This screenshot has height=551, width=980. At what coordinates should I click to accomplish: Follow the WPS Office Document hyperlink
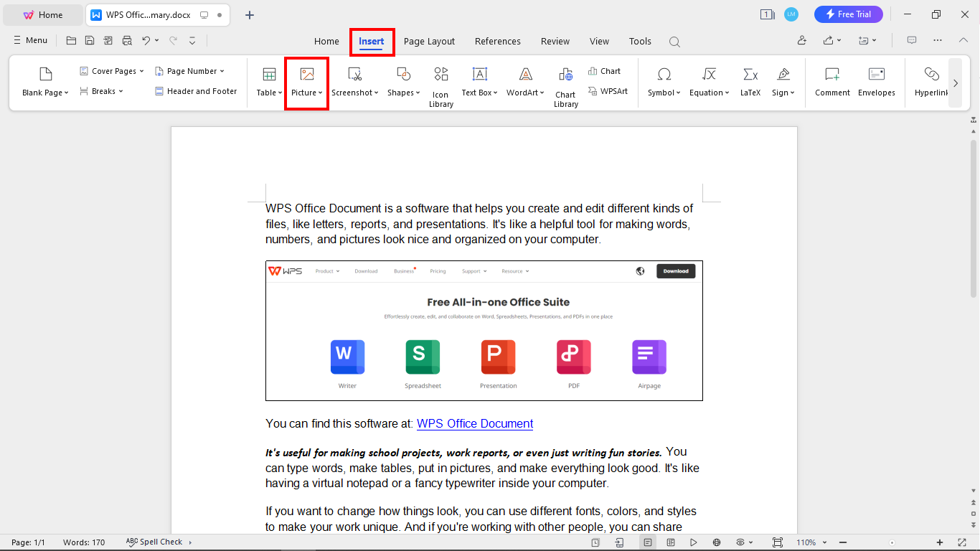[474, 423]
